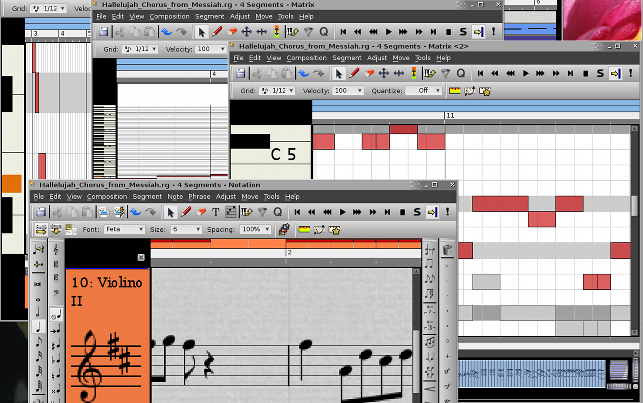Select the flat accidental note in Notation palette
The height and width of the screenshot is (403, 643).
pos(56,360)
